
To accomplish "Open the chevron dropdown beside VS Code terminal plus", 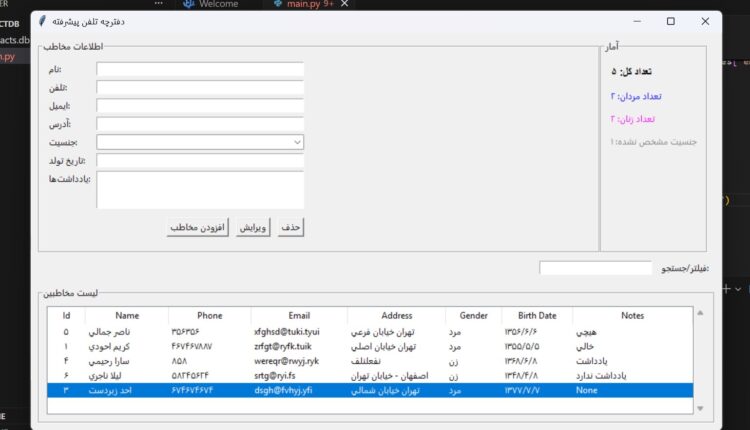I will (x=738, y=289).
